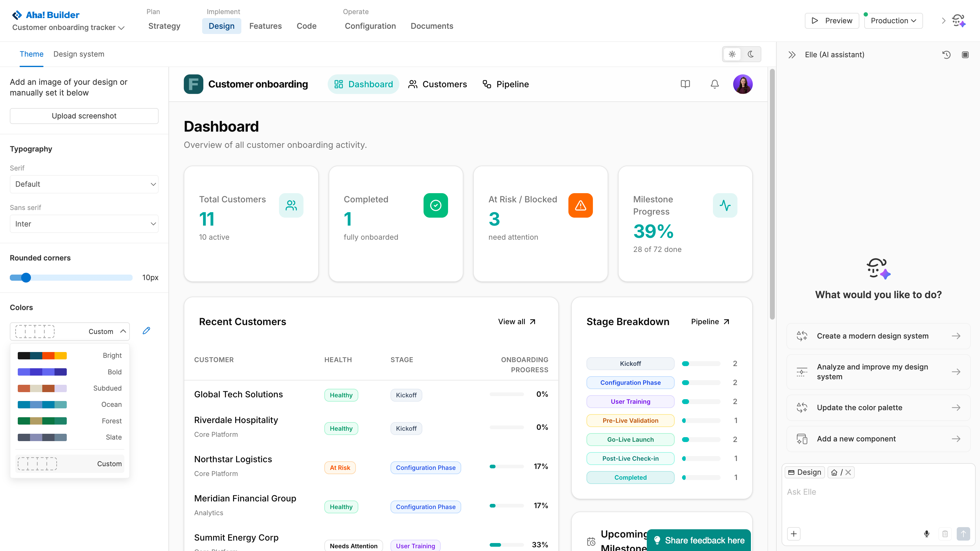Click the Dashboard nav item
This screenshot has width=980, height=551.
tap(363, 84)
